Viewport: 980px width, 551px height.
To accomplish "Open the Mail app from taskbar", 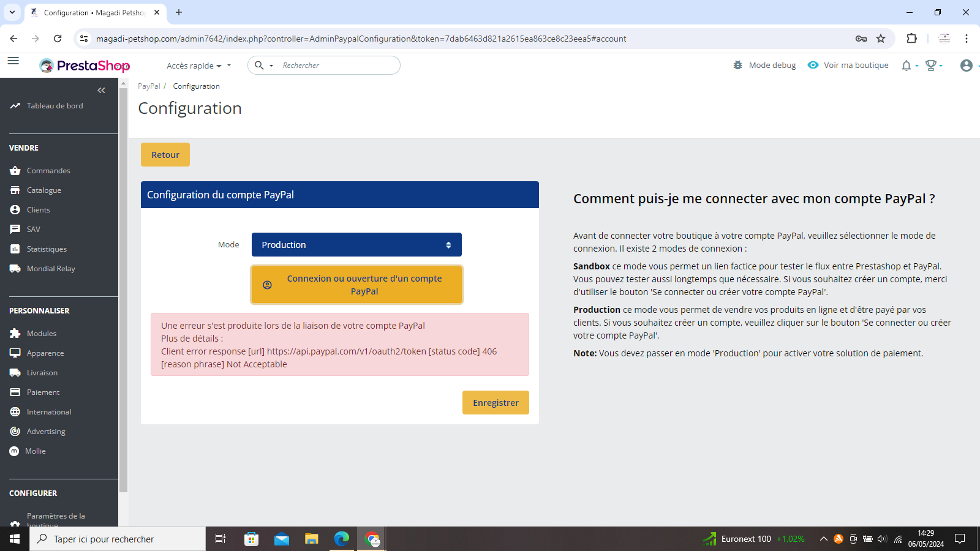I will coord(282,539).
